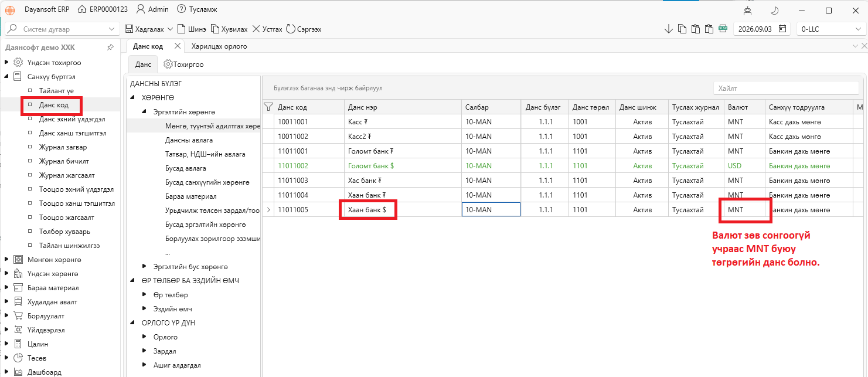Edit the Хаан банк $ name cell

(403, 209)
